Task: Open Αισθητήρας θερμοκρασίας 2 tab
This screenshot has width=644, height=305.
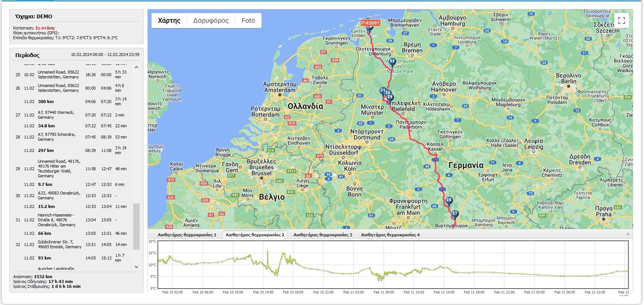Action: [x=255, y=235]
